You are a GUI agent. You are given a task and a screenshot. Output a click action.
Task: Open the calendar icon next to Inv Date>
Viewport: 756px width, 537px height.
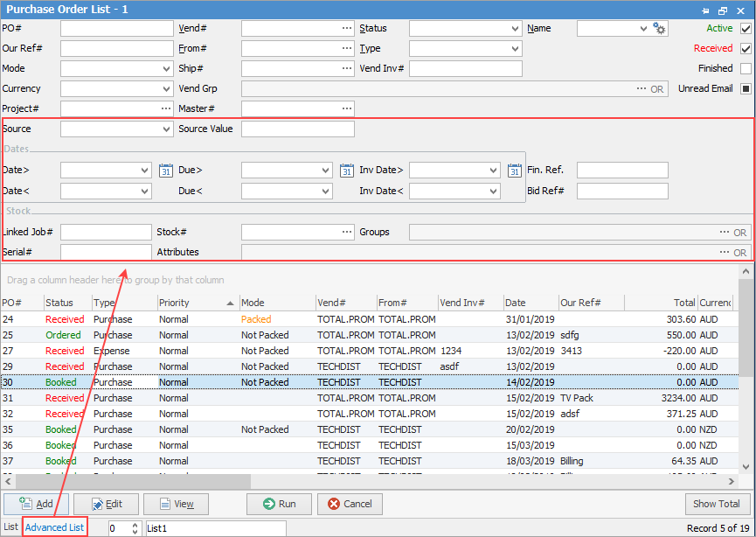coord(515,171)
